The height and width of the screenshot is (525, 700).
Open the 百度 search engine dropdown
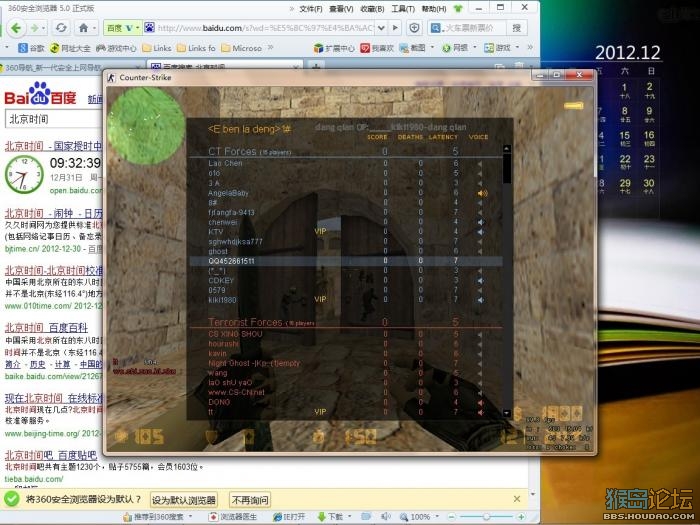click(137, 28)
